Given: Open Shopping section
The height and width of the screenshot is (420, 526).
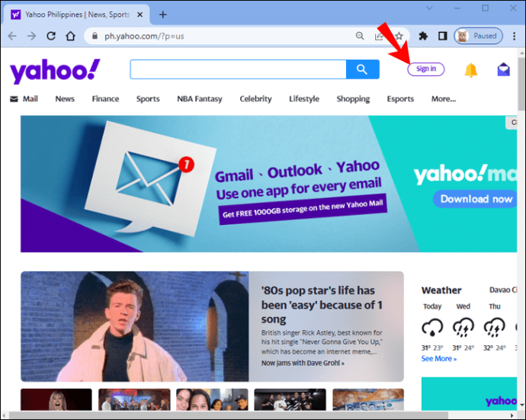Looking at the screenshot, I should 353,99.
